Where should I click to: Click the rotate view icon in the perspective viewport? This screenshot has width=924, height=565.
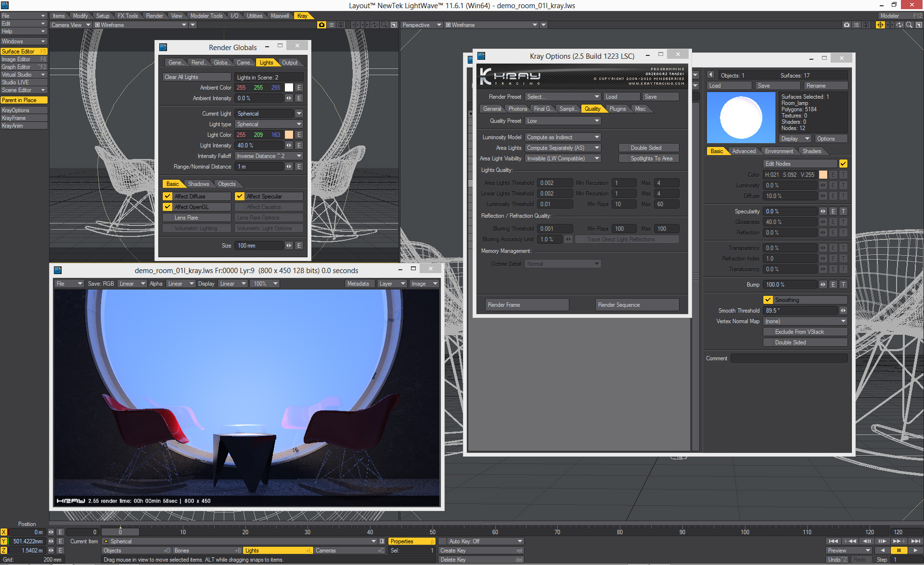[x=899, y=25]
